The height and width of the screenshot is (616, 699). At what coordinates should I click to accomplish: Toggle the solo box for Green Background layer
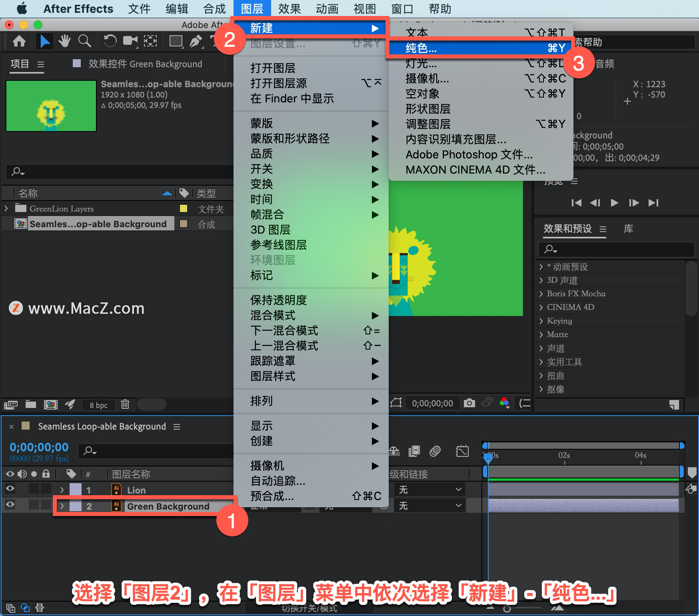[34, 504]
